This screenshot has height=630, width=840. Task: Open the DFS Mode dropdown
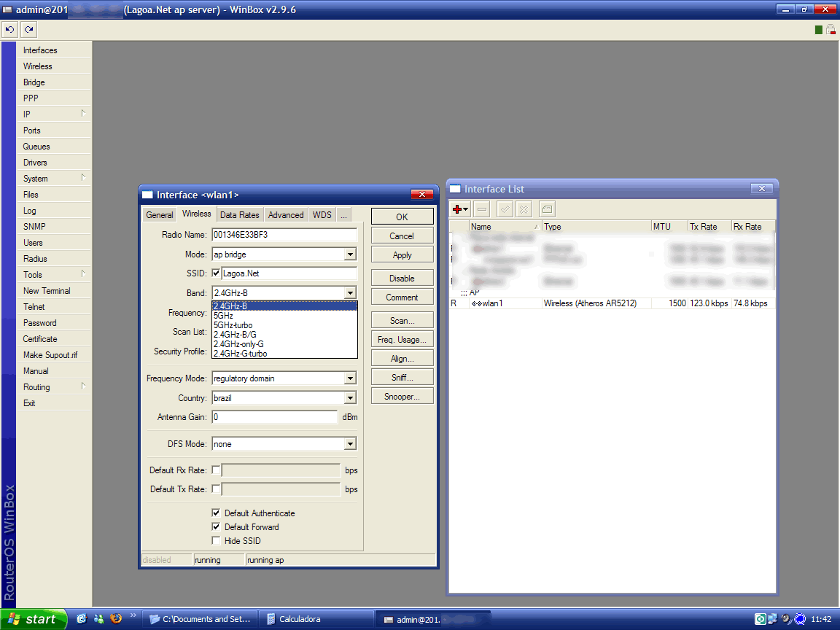(x=350, y=444)
